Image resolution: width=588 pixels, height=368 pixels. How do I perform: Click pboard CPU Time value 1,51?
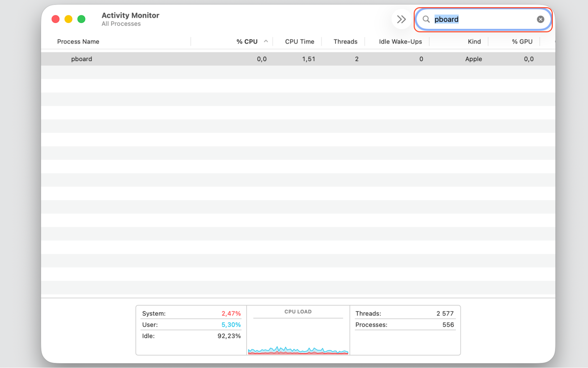[x=309, y=59]
